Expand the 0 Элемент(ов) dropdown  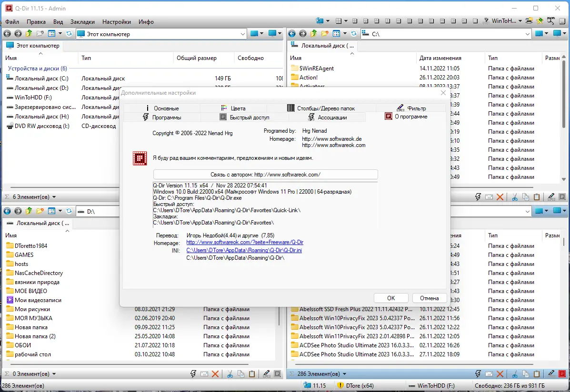tap(54, 374)
